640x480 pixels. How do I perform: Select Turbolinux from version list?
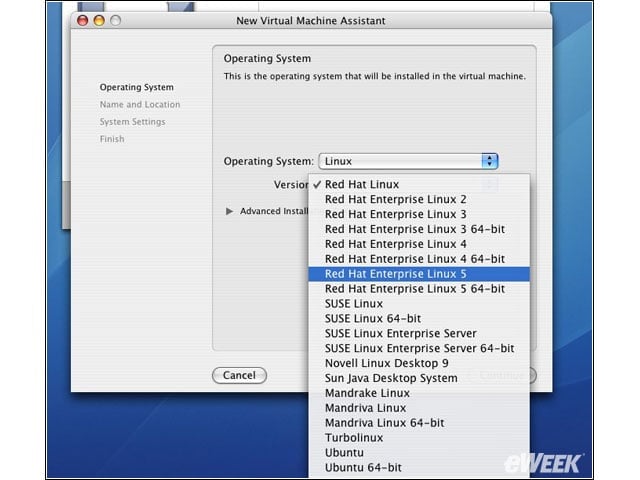[419, 438]
